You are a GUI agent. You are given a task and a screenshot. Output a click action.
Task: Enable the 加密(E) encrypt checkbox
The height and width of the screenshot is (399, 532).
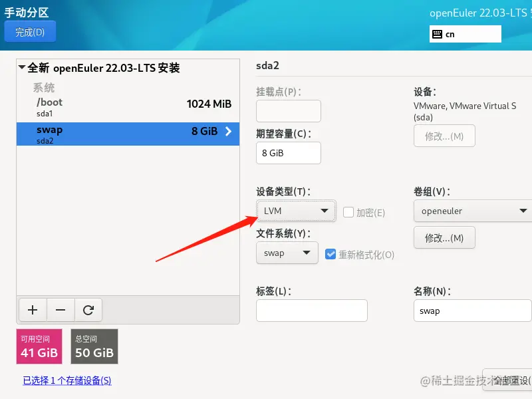348,212
